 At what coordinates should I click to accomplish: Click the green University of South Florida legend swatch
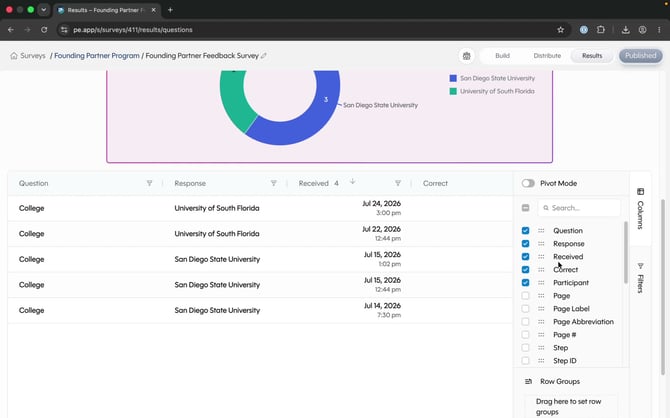click(x=453, y=91)
